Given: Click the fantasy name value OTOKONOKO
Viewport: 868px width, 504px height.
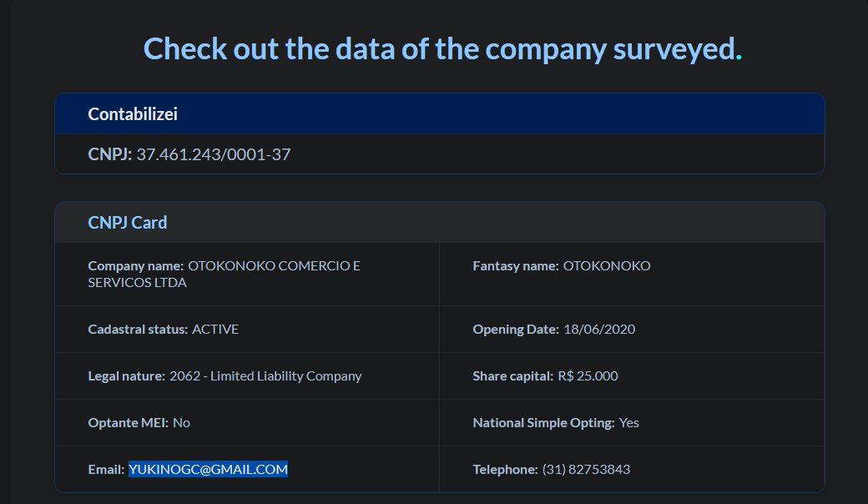Looking at the screenshot, I should [607, 266].
